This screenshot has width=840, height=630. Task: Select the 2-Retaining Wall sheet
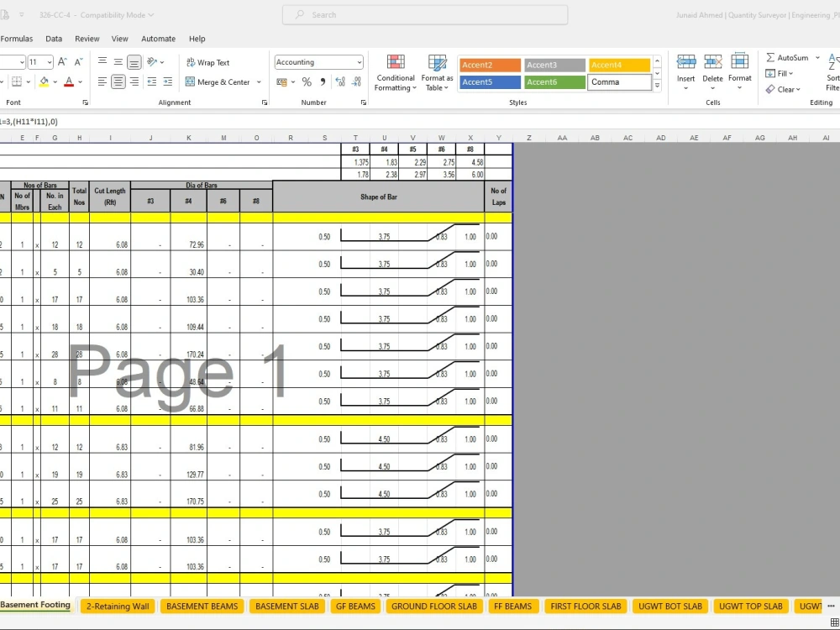117,606
